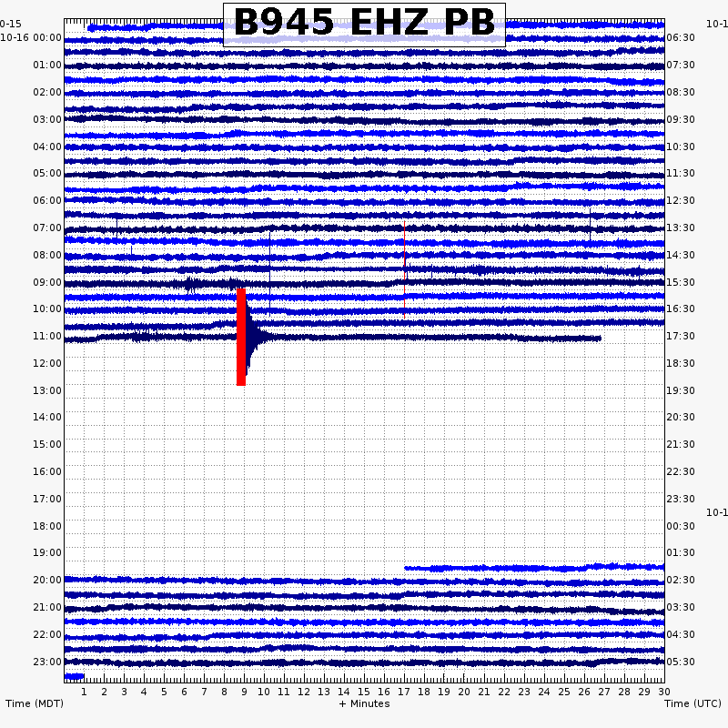Click the "12:30" UTC time label
Viewport: 728px width, 728px height.
(x=681, y=200)
